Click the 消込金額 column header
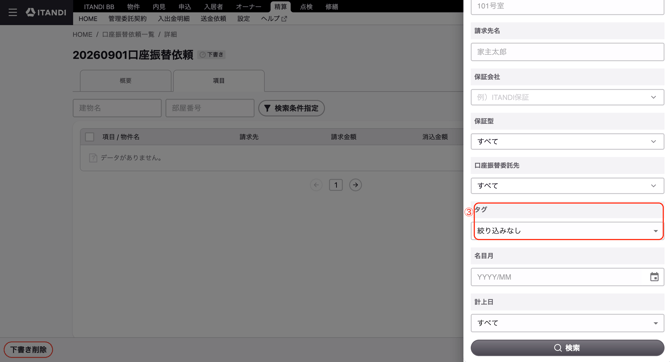Viewport: 670px width, 362px height. pos(435,137)
